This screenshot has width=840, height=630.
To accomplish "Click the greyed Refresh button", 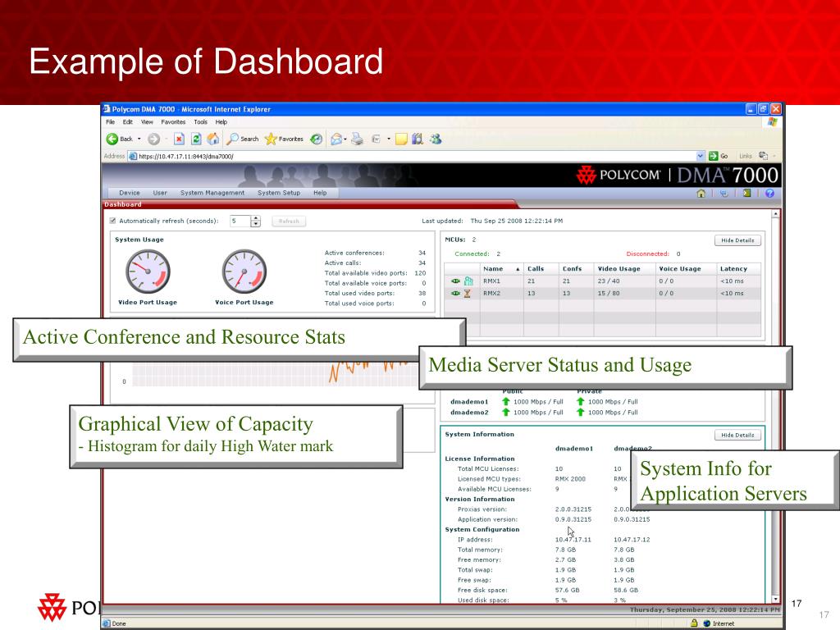I will click(x=289, y=221).
